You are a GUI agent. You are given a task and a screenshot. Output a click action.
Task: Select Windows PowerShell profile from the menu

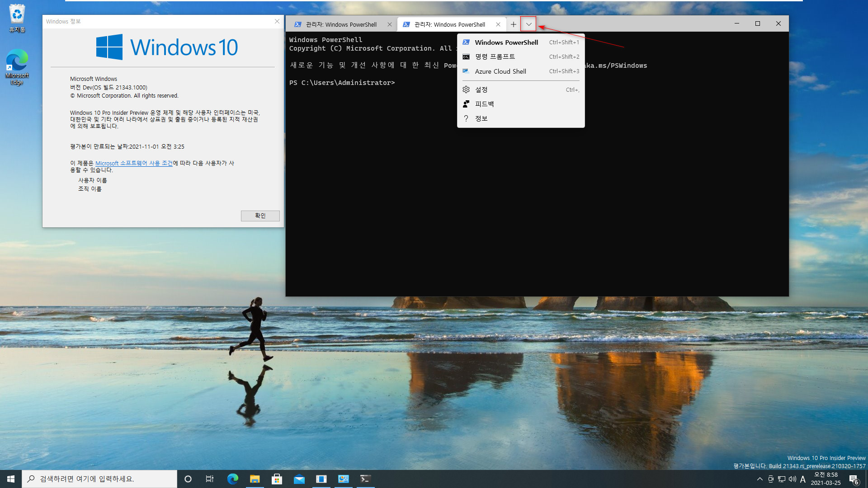click(x=521, y=42)
